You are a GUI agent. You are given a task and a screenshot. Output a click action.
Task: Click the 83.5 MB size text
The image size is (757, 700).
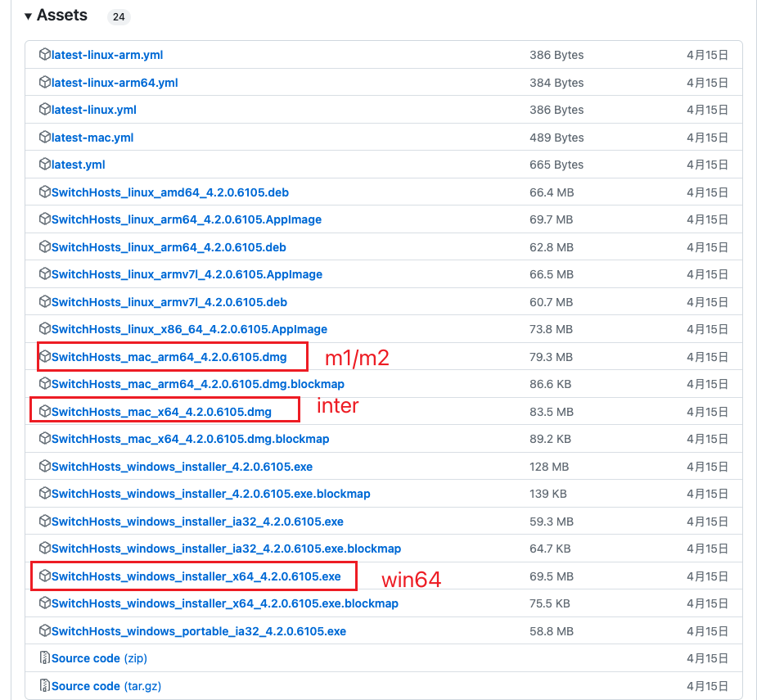[x=552, y=412]
